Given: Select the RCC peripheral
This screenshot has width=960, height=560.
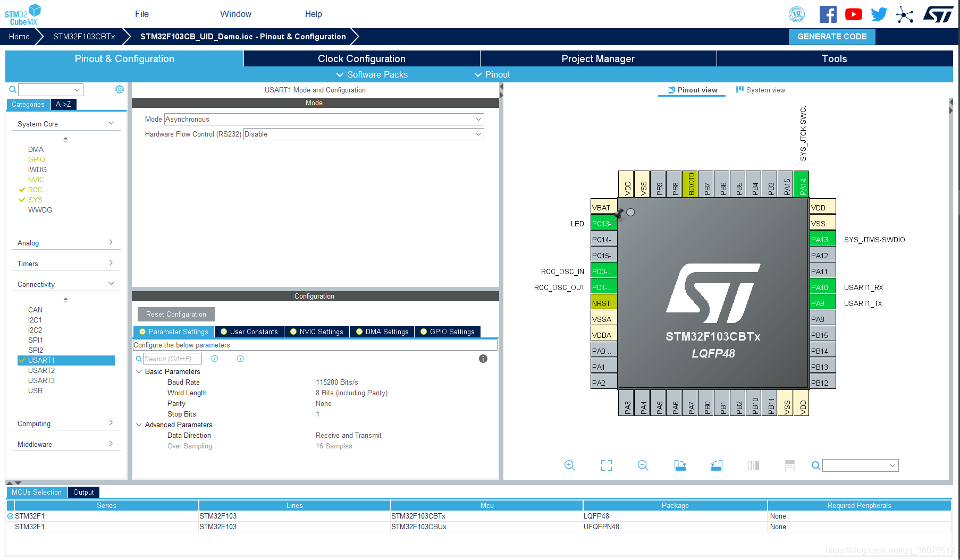Looking at the screenshot, I should coord(35,190).
